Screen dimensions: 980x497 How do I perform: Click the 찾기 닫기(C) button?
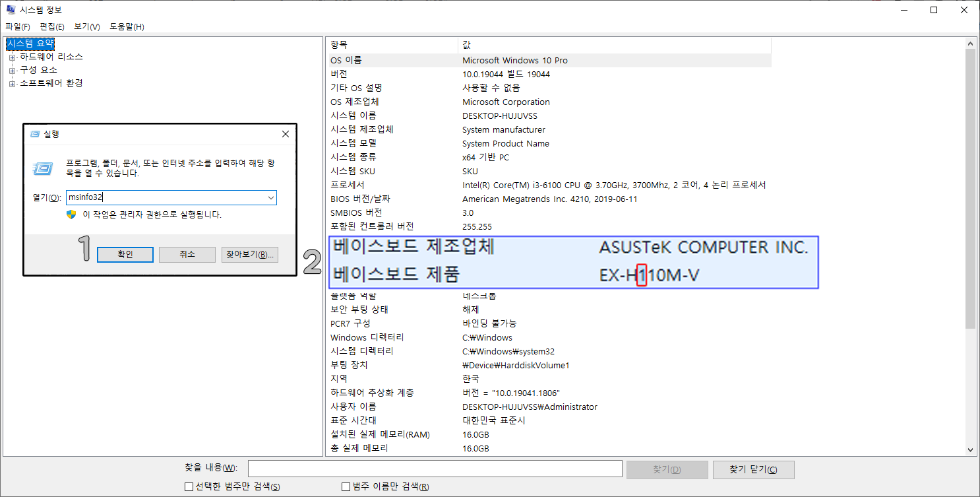pyautogui.click(x=753, y=470)
